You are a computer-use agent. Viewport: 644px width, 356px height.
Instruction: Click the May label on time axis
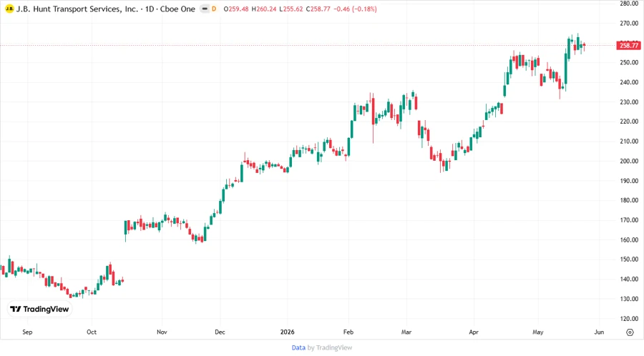click(537, 332)
